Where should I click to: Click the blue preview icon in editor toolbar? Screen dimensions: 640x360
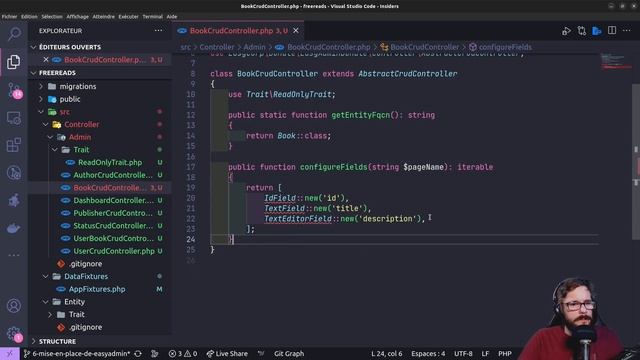coord(597,31)
